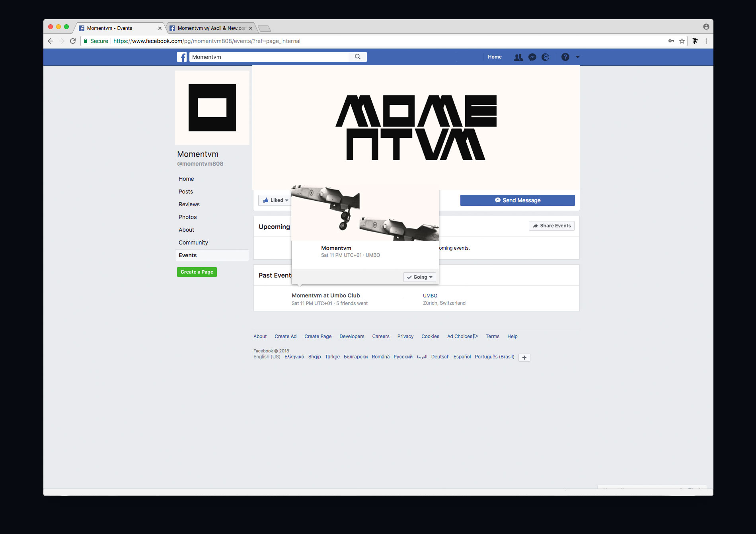Click the Create Ad footer link
The height and width of the screenshot is (534, 756).
point(286,336)
